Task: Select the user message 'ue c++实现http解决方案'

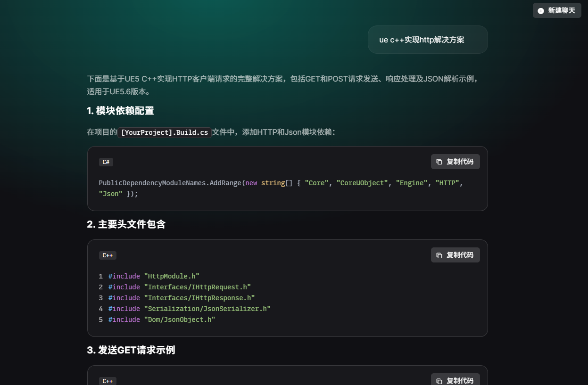Action: [x=422, y=40]
